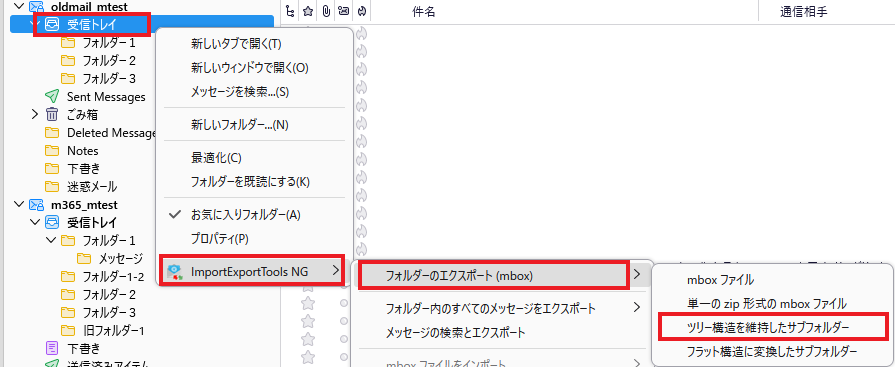The image size is (895, 367).
Task: Collapse the m365_mtest account
Action: pyautogui.click(x=19, y=204)
